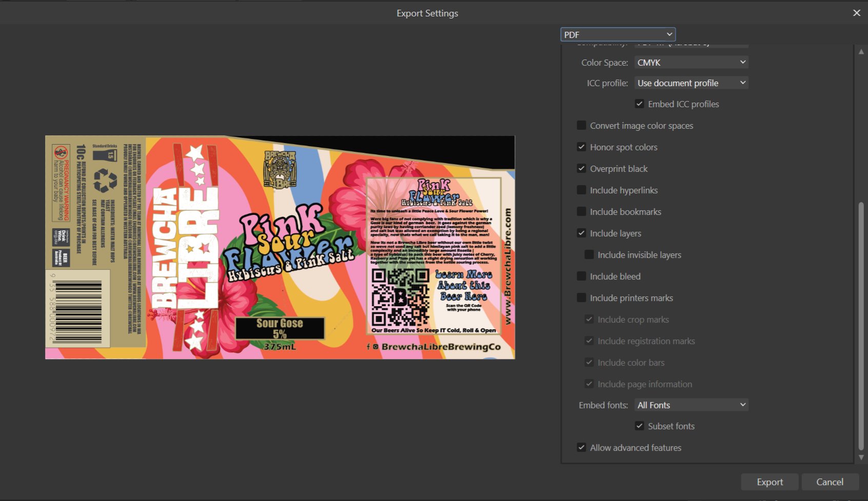Toggle Overprint black checkbox

point(581,168)
